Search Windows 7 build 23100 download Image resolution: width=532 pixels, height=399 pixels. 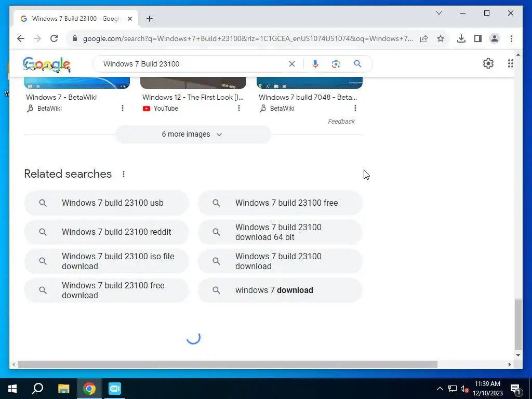click(280, 261)
